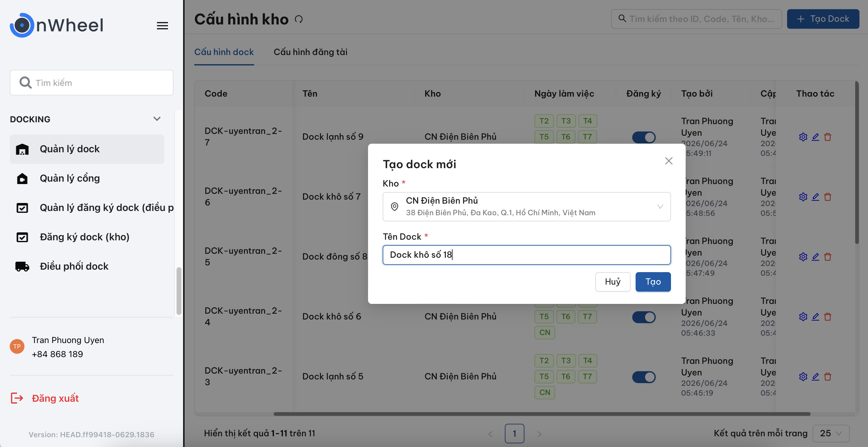Open Quản lý dock in the sidebar
This screenshot has height=447, width=868.
(x=87, y=149)
